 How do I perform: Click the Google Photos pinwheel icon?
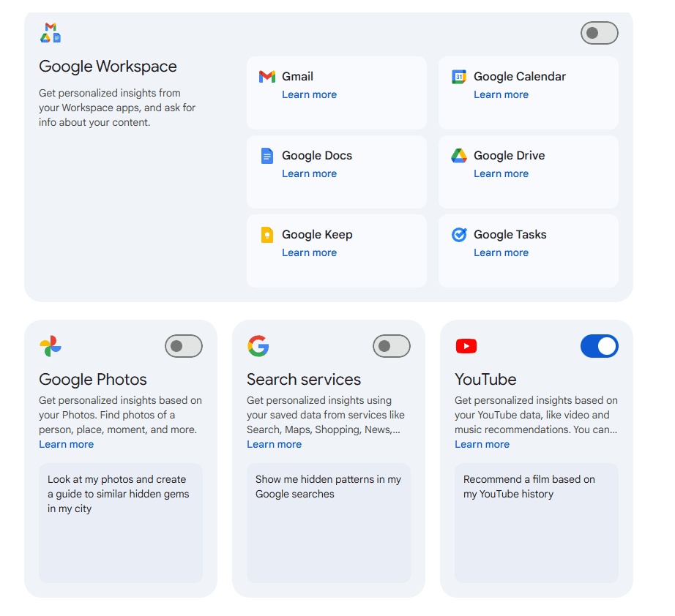[51, 346]
